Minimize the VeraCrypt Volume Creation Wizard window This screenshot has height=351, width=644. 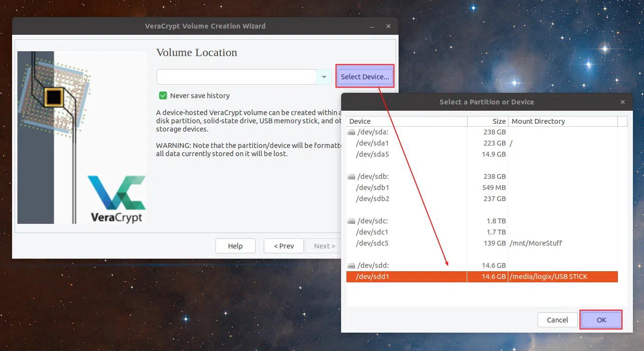pos(372,26)
